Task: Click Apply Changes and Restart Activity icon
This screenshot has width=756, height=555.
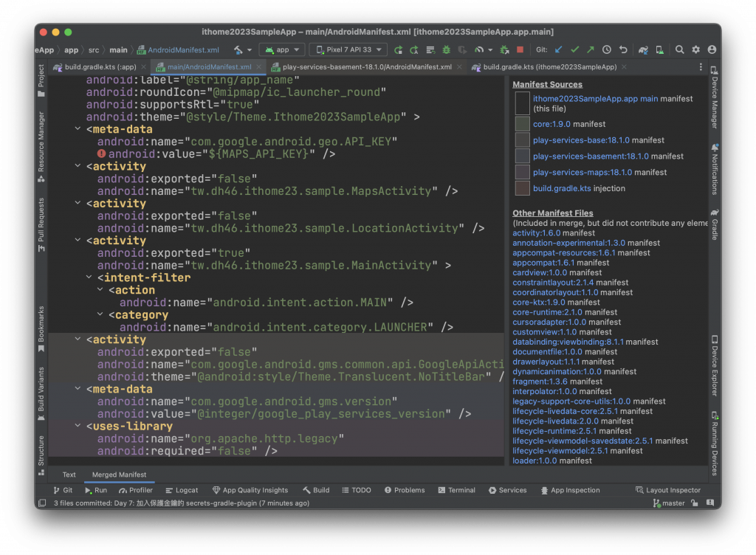Action: (414, 49)
